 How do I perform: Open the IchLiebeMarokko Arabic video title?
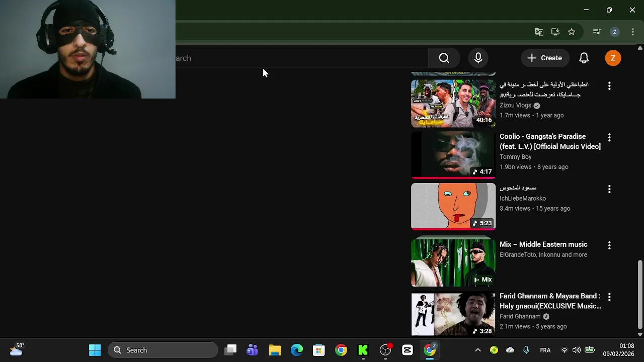[x=518, y=188]
